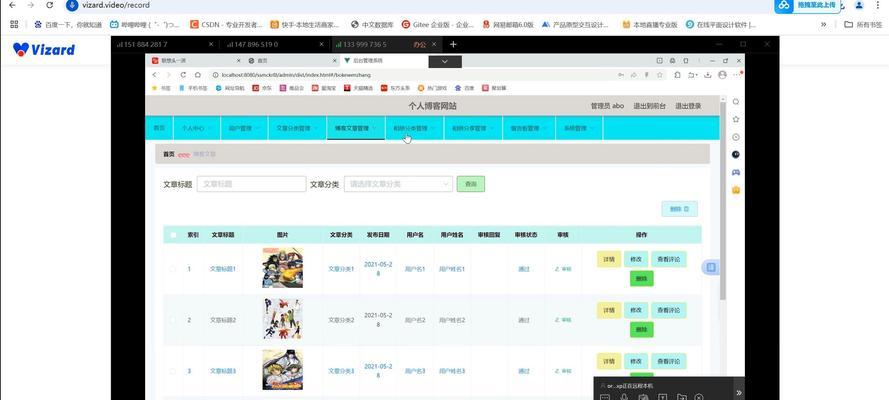The height and width of the screenshot is (400, 889).
Task: Click 退出到前台 in the header
Action: (649, 106)
